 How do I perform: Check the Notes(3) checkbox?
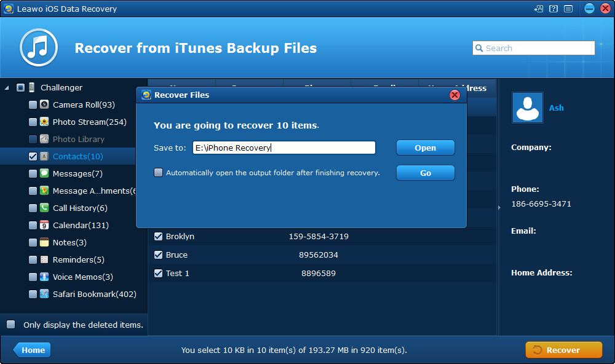pos(33,243)
